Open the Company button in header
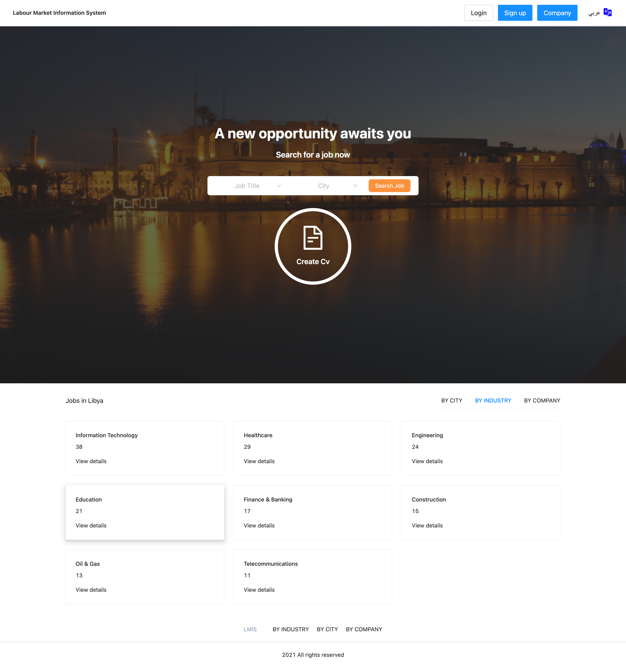Image resolution: width=626 pixels, height=672 pixels. [x=557, y=13]
